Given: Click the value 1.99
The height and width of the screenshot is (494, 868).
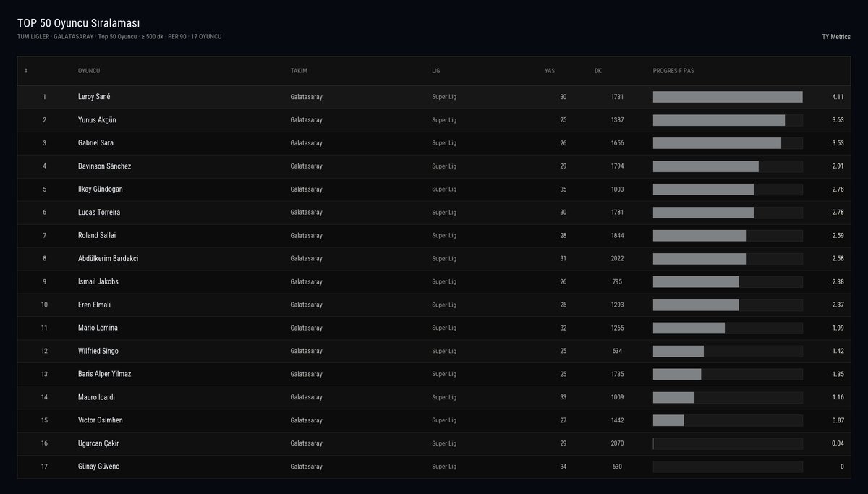Looking at the screenshot, I should pyautogui.click(x=838, y=328).
